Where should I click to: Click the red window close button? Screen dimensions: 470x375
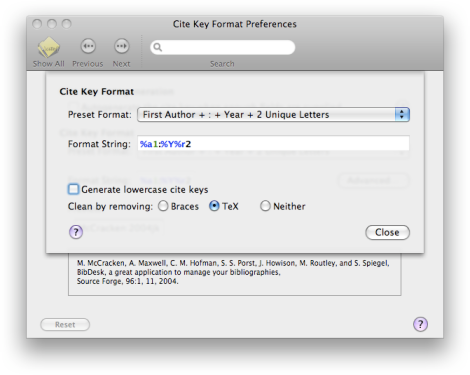click(37, 24)
